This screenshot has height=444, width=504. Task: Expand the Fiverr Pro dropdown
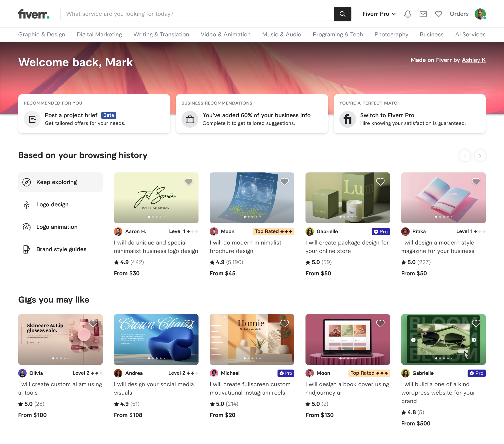click(379, 14)
